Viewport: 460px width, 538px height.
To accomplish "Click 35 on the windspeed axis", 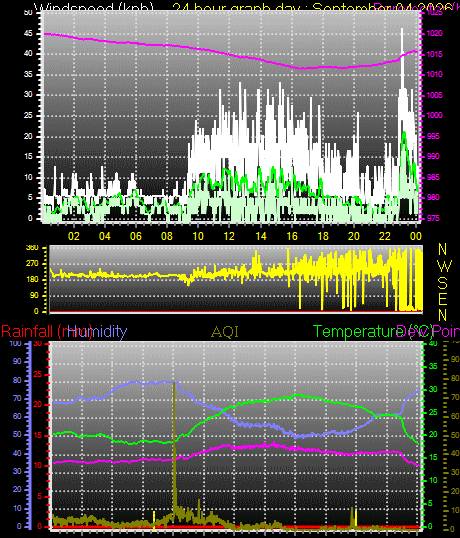I will (28, 74).
